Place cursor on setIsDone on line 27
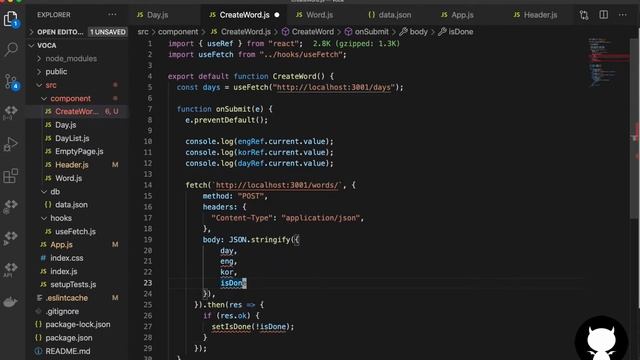 pos(231,327)
